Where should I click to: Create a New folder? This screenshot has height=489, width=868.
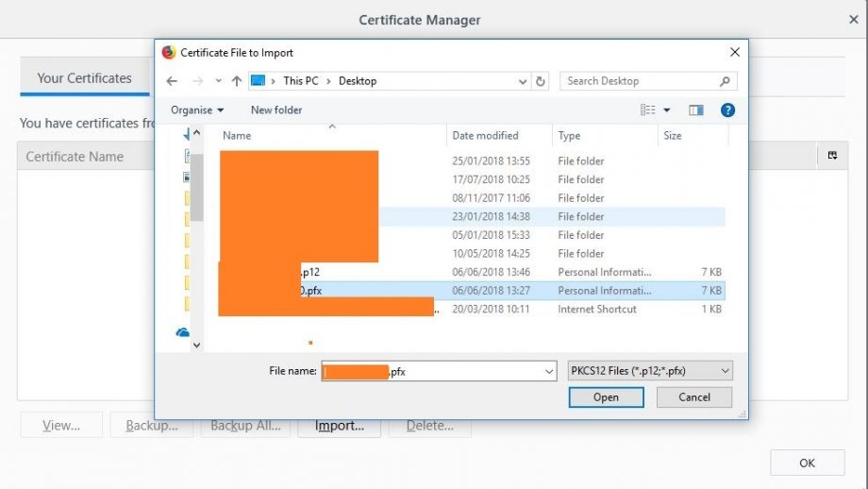pos(276,110)
